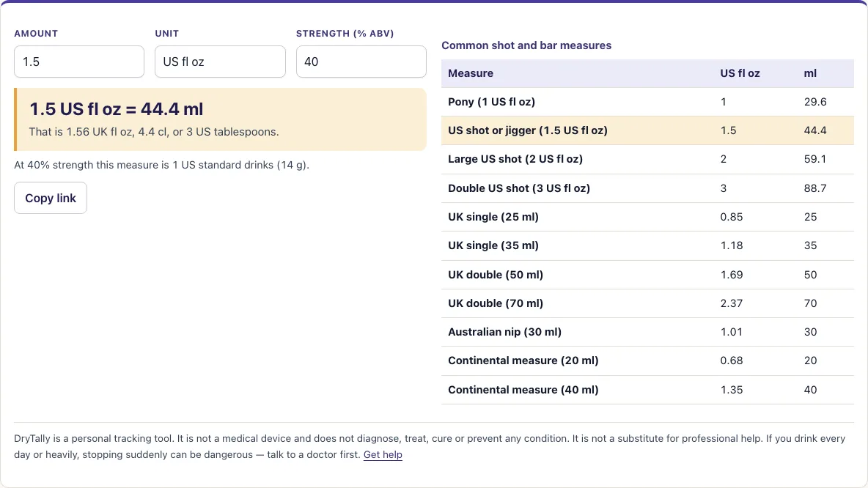Image resolution: width=868 pixels, height=488 pixels.
Task: Open the Unit dropdown showing US fl oz
Action: click(x=221, y=62)
